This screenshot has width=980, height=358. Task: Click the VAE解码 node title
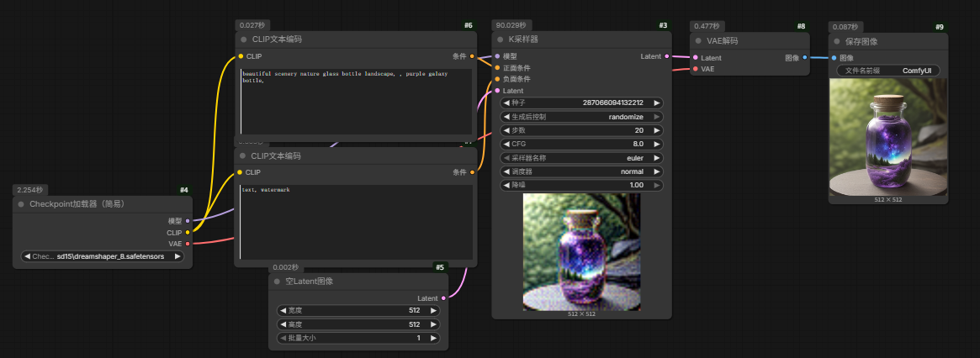[x=721, y=40]
